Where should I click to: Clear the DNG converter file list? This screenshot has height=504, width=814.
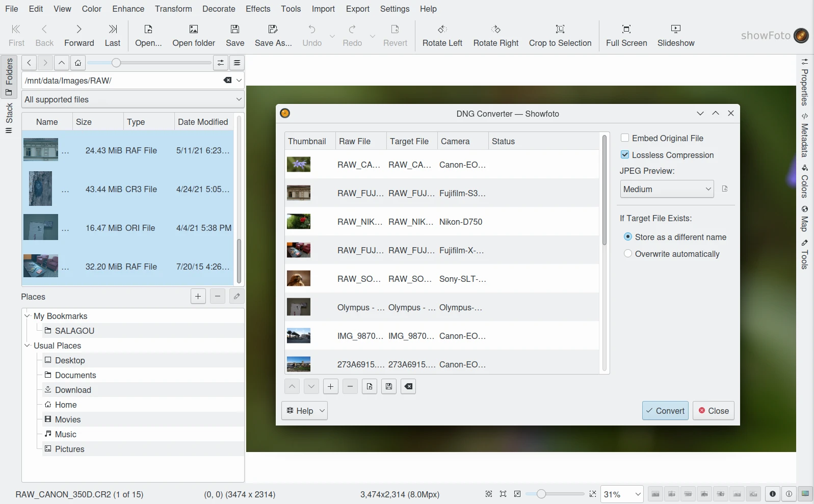408,387
